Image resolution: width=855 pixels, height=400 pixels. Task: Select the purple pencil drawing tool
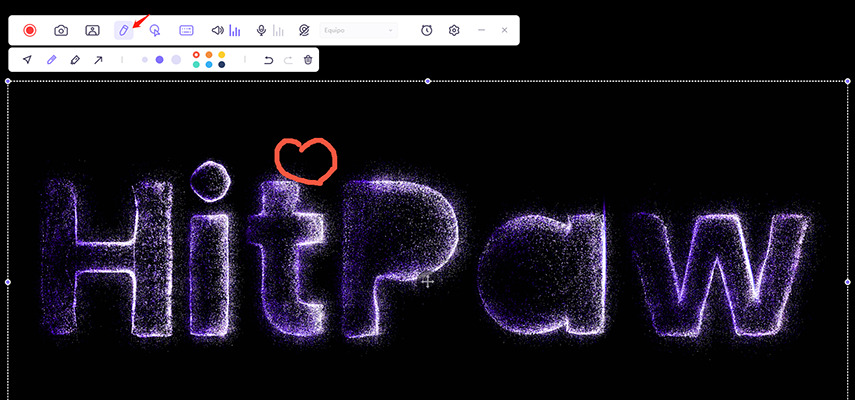click(x=51, y=60)
